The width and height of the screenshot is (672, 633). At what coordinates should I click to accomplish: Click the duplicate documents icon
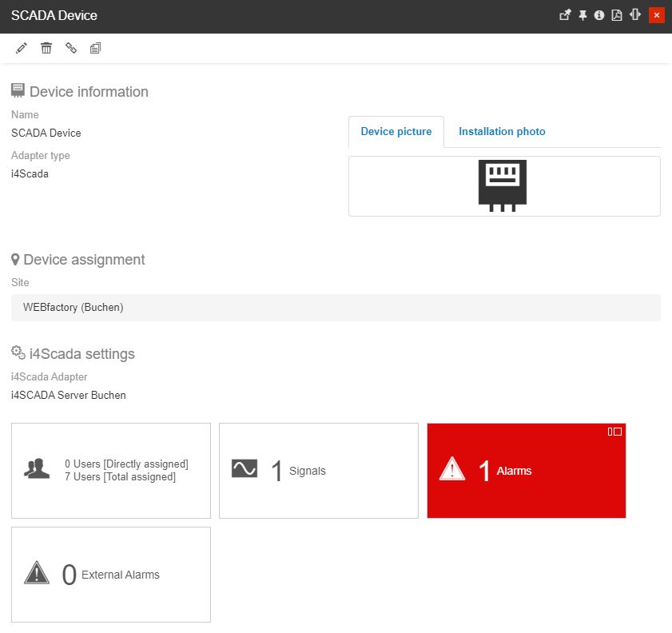tap(96, 49)
